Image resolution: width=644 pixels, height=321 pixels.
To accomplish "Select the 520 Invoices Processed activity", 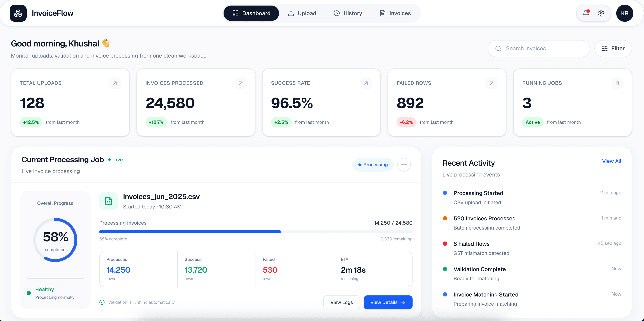I will pyautogui.click(x=532, y=223).
